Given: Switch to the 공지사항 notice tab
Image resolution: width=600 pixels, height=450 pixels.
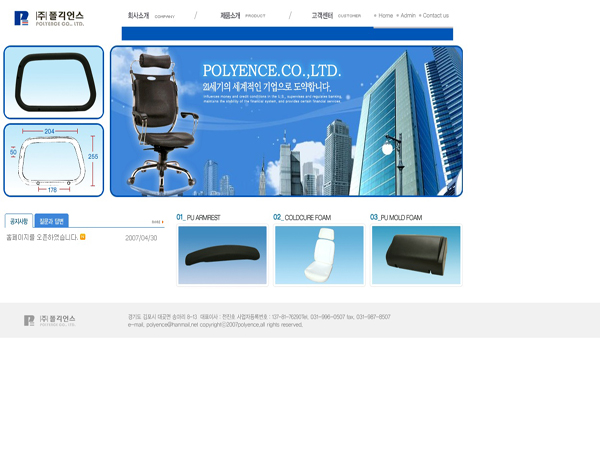Looking at the screenshot, I should tap(19, 221).
